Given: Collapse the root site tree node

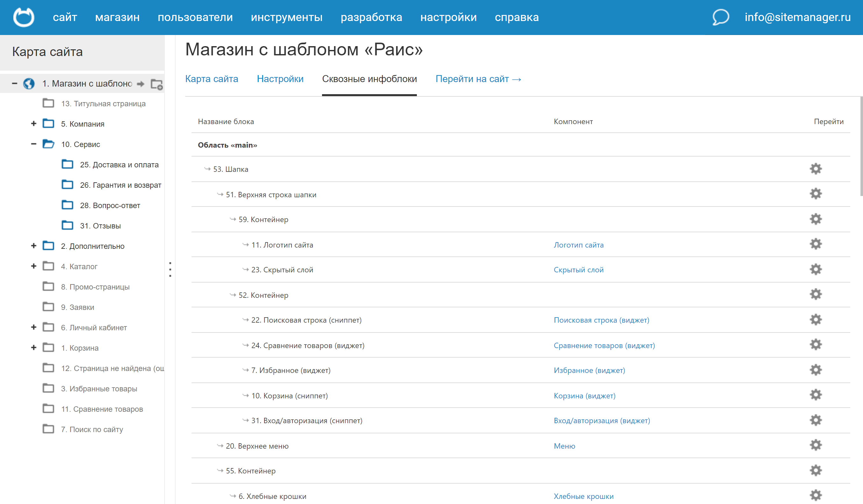Looking at the screenshot, I should coord(14,83).
